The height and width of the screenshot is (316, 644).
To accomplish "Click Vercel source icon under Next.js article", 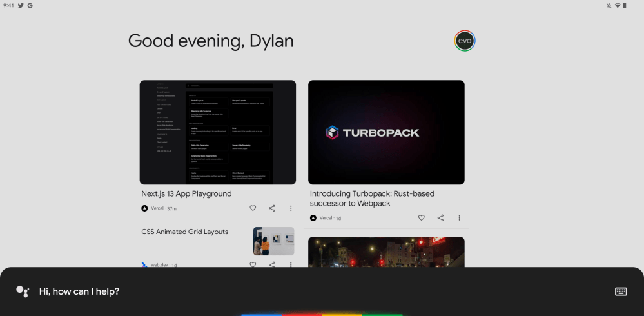I will [144, 208].
